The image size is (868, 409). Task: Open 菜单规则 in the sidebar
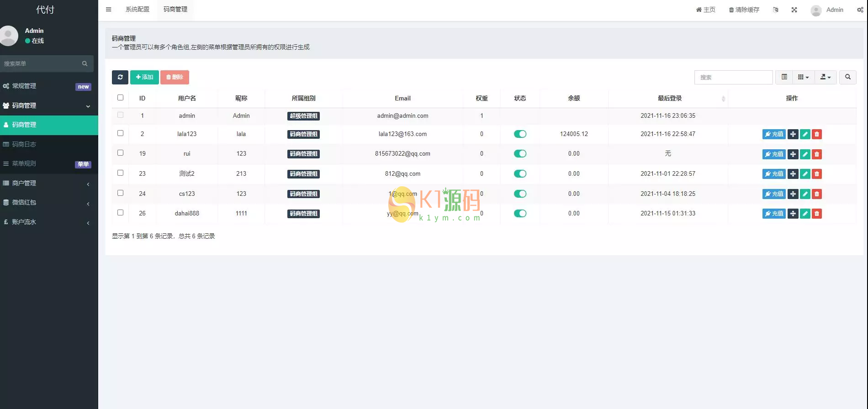tap(49, 163)
